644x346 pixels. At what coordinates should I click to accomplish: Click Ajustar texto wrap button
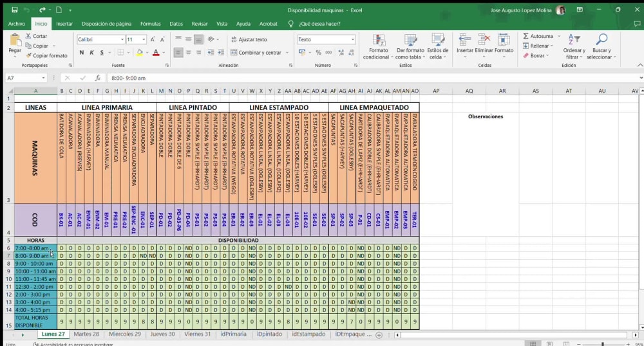point(249,39)
